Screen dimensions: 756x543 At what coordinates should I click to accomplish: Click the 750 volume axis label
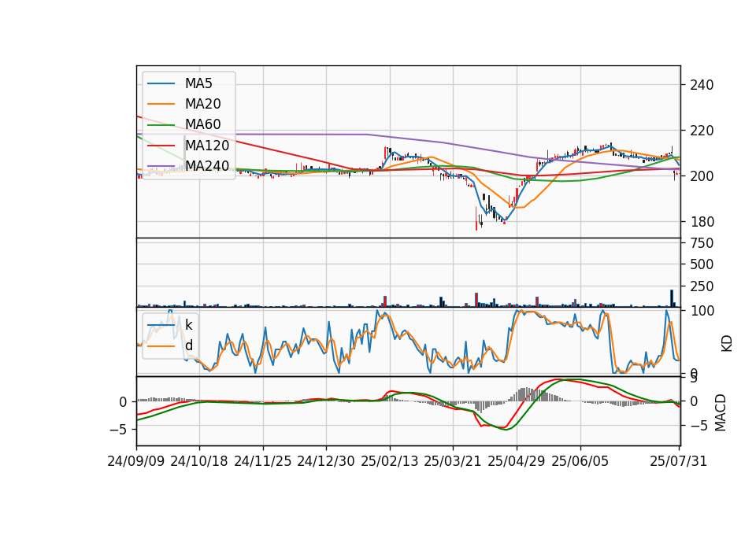[x=702, y=243]
